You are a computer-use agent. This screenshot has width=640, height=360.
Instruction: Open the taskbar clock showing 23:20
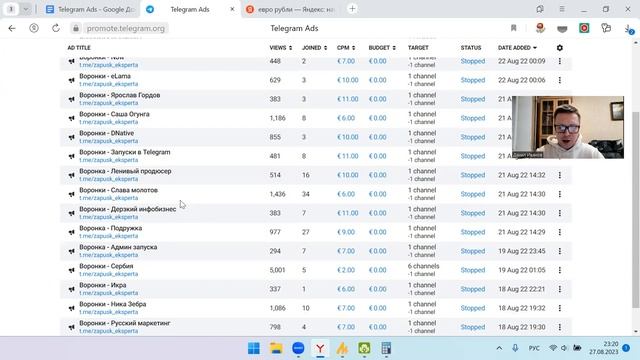(604, 348)
